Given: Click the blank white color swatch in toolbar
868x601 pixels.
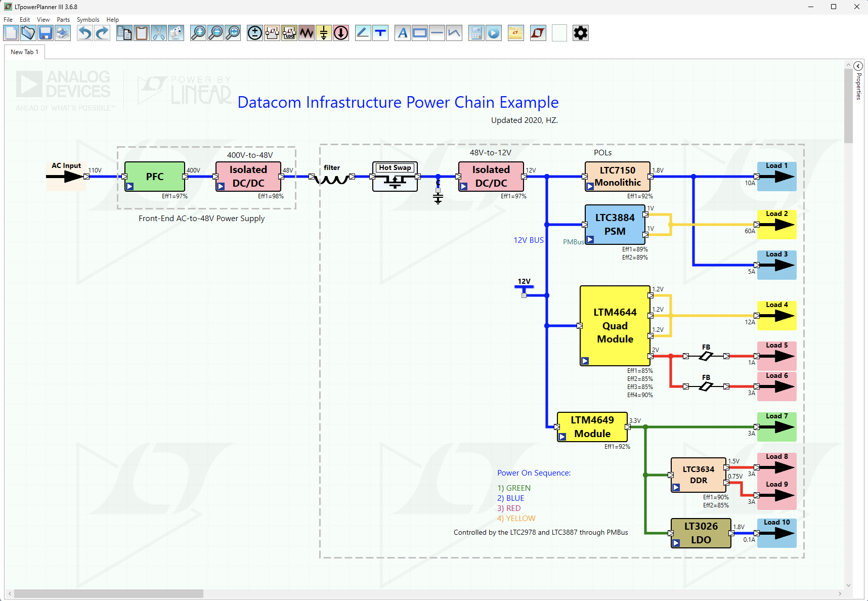Looking at the screenshot, I should pyautogui.click(x=559, y=33).
